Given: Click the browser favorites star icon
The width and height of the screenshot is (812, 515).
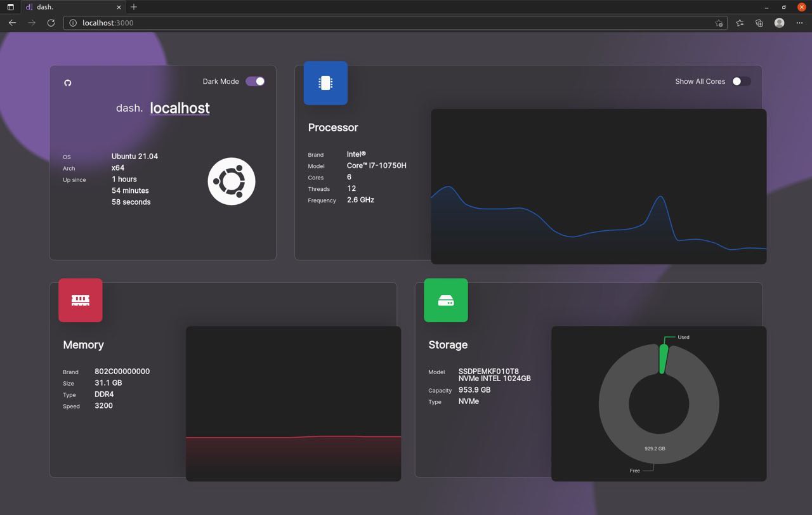Looking at the screenshot, I should click(739, 23).
